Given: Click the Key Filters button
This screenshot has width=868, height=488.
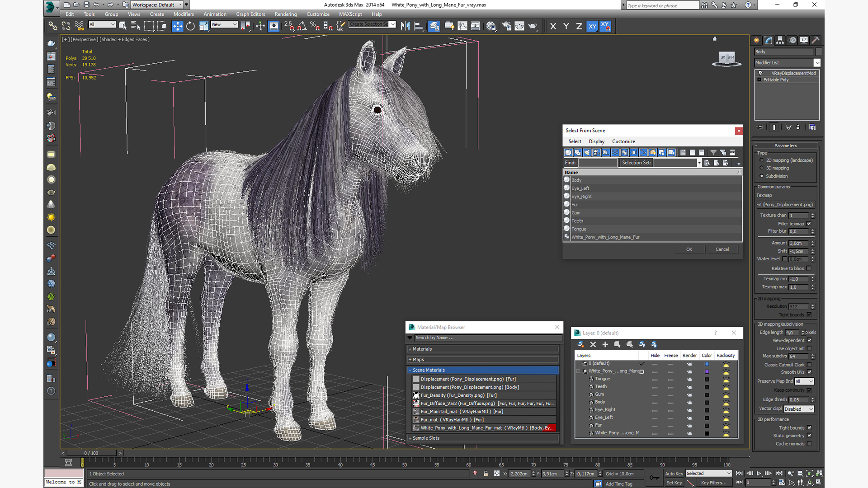Looking at the screenshot, I should (x=714, y=483).
